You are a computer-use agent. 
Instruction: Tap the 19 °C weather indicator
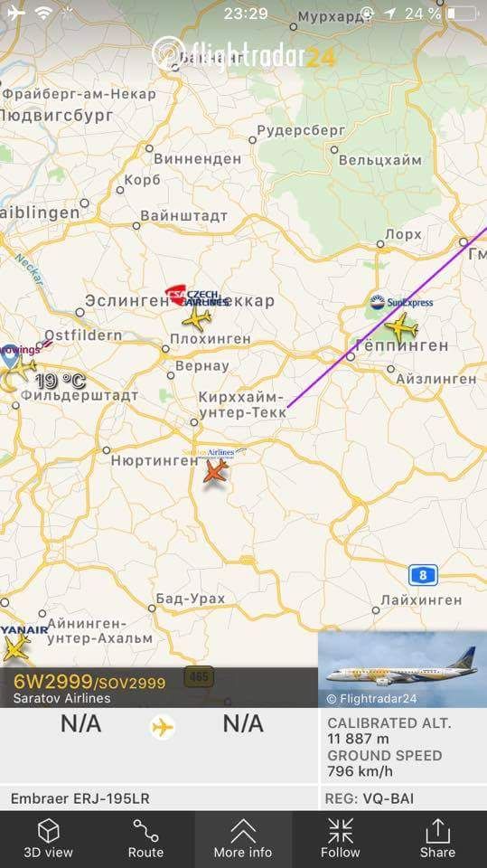tap(61, 382)
